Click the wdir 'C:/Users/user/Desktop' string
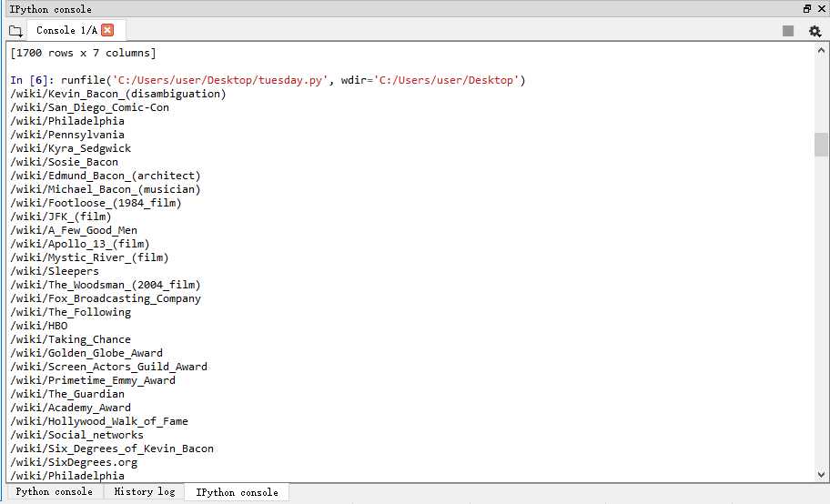The width and height of the screenshot is (830, 504). [x=449, y=80]
